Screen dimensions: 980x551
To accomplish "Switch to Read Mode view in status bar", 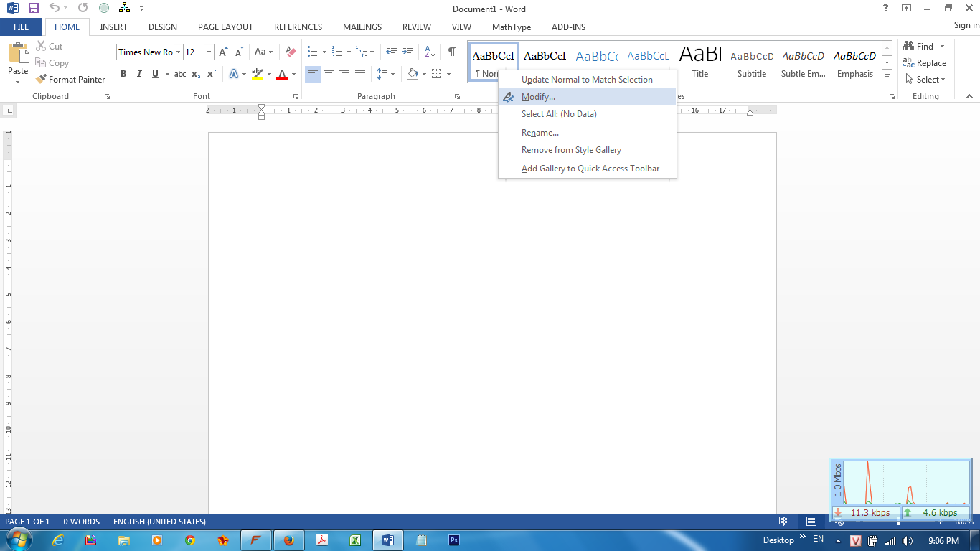I will [x=784, y=522].
